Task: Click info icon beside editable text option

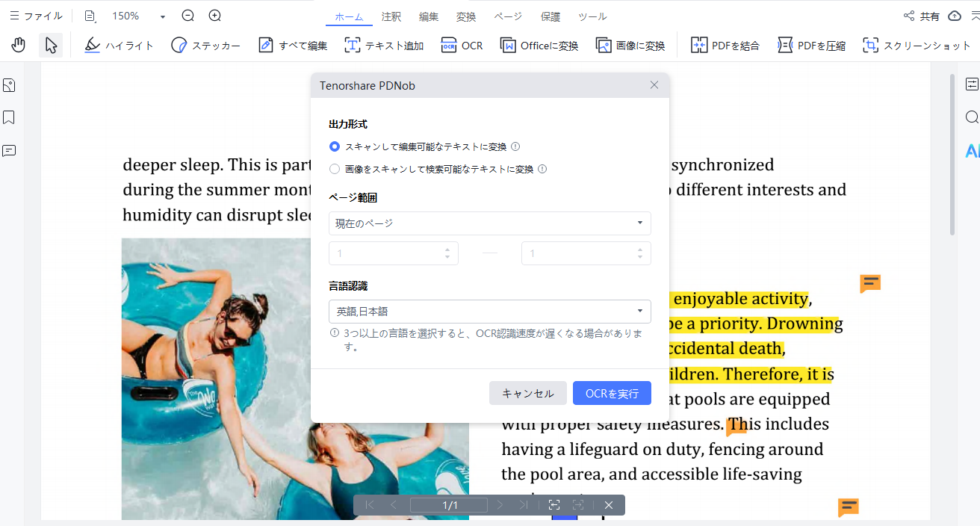Action: (515, 146)
